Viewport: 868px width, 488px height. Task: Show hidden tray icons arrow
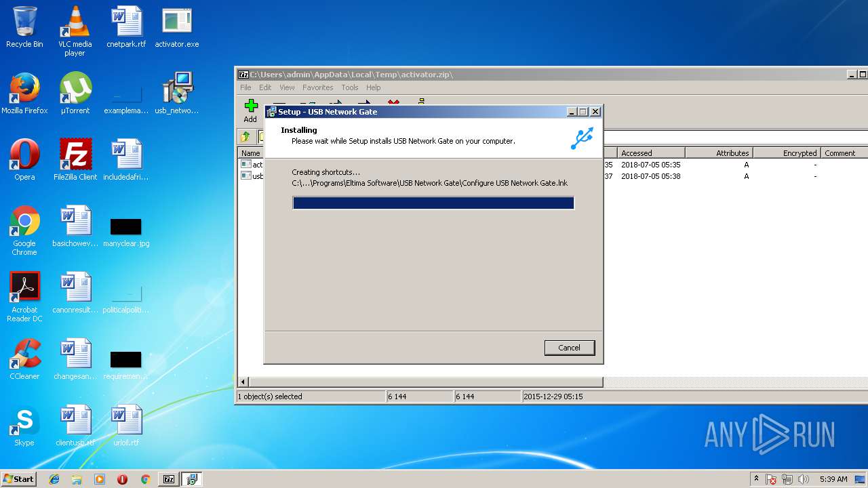756,479
